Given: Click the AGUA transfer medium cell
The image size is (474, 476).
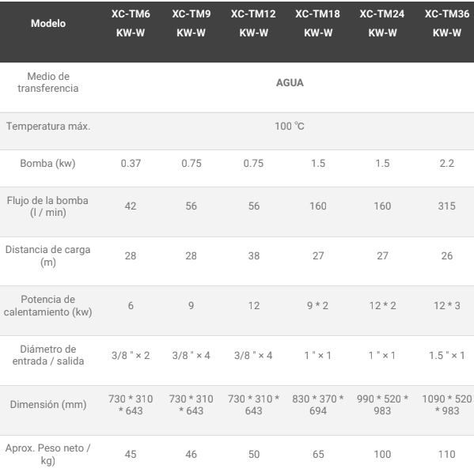Looking at the screenshot, I should [290, 82].
